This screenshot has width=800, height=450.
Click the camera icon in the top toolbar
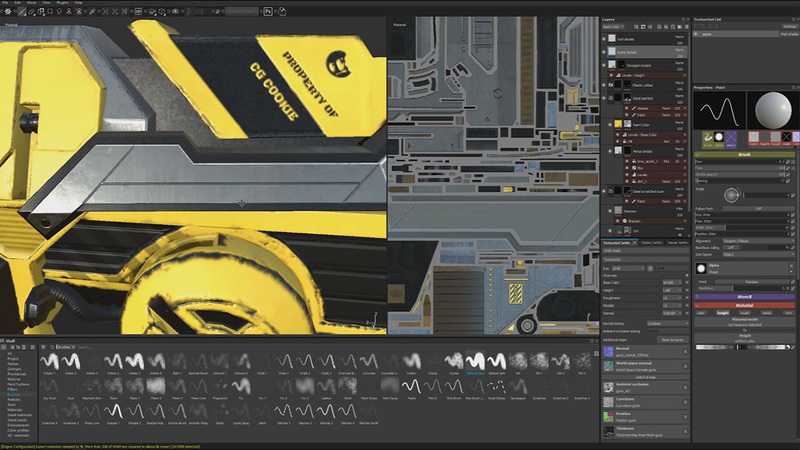pyautogui.click(x=175, y=11)
